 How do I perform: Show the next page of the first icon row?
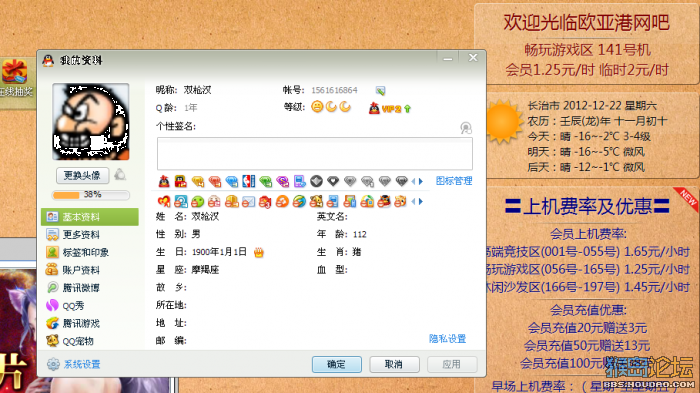pyautogui.click(x=421, y=181)
